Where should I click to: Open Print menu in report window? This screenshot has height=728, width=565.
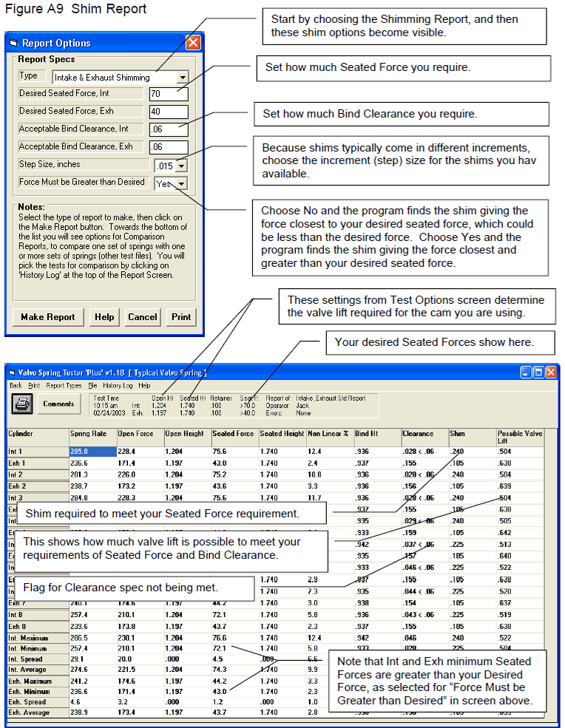[34, 385]
